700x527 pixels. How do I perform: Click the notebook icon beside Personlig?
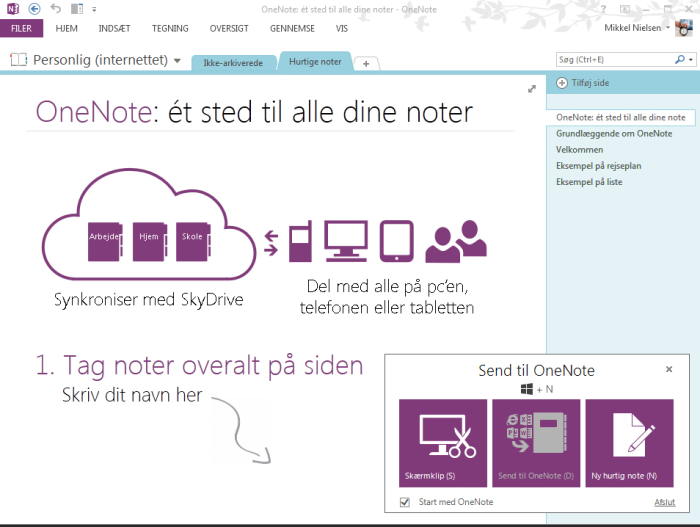coord(18,59)
